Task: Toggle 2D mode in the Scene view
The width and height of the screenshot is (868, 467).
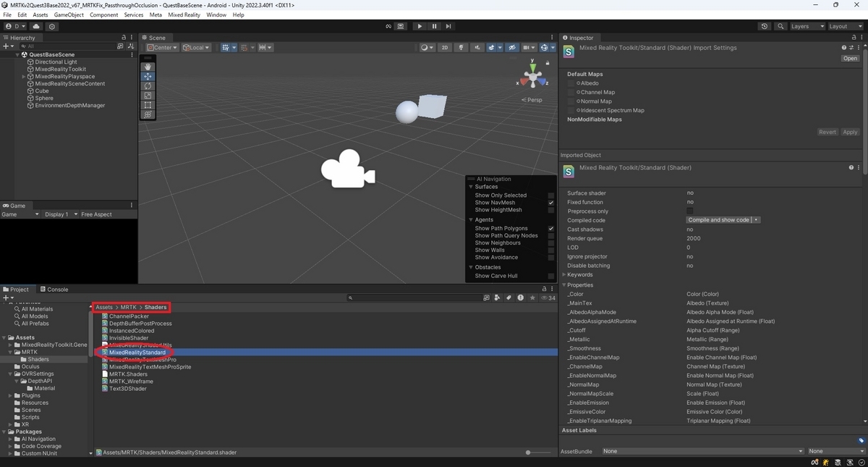Action: tap(445, 48)
